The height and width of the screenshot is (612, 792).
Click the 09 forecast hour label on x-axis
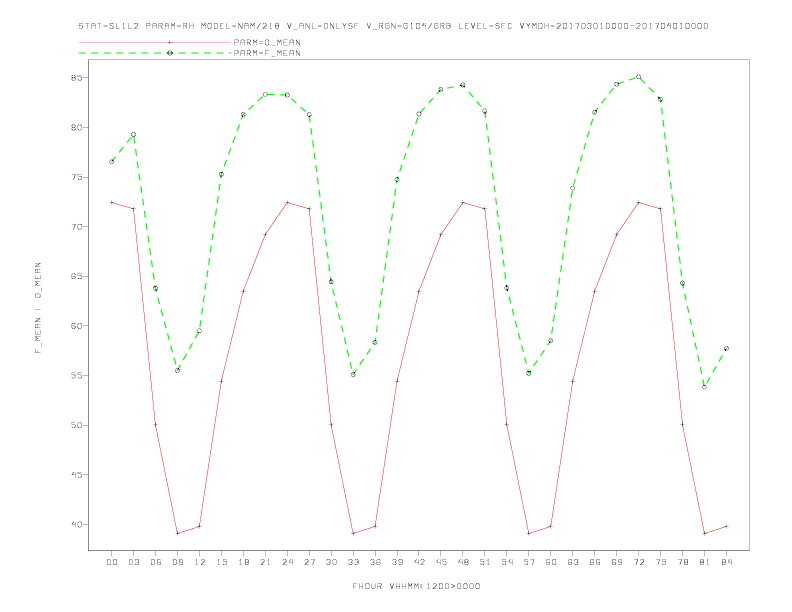(177, 562)
